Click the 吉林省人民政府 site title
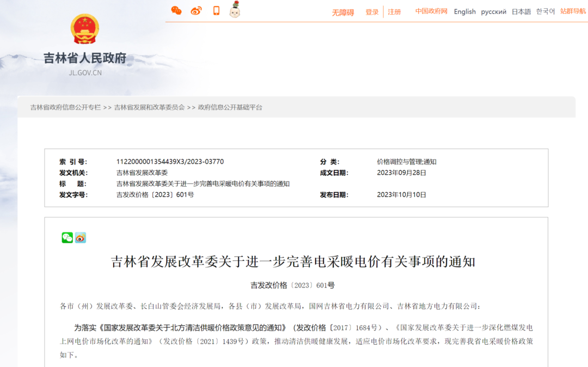This screenshot has width=588, height=367. pyautogui.click(x=85, y=58)
